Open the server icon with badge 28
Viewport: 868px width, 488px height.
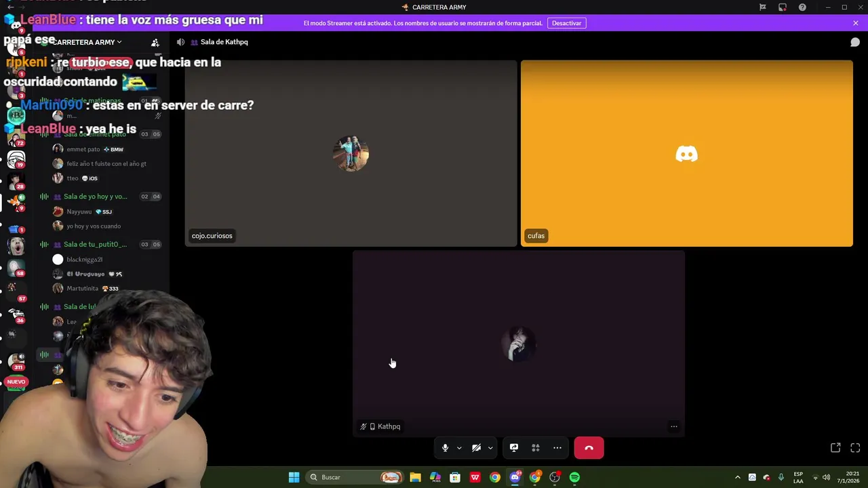pos(16,181)
